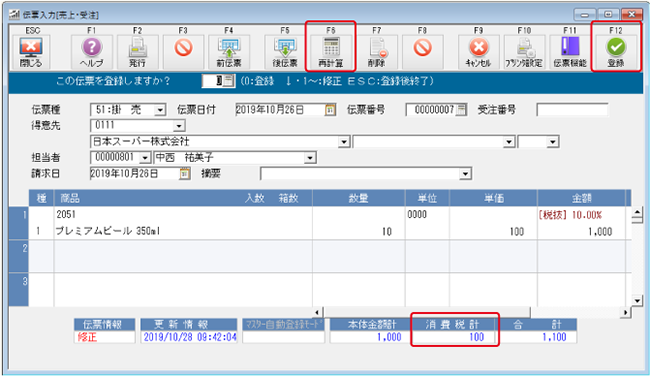This screenshot has width=650, height=376.
Task: Click the 金額 column header
Action: point(582,198)
